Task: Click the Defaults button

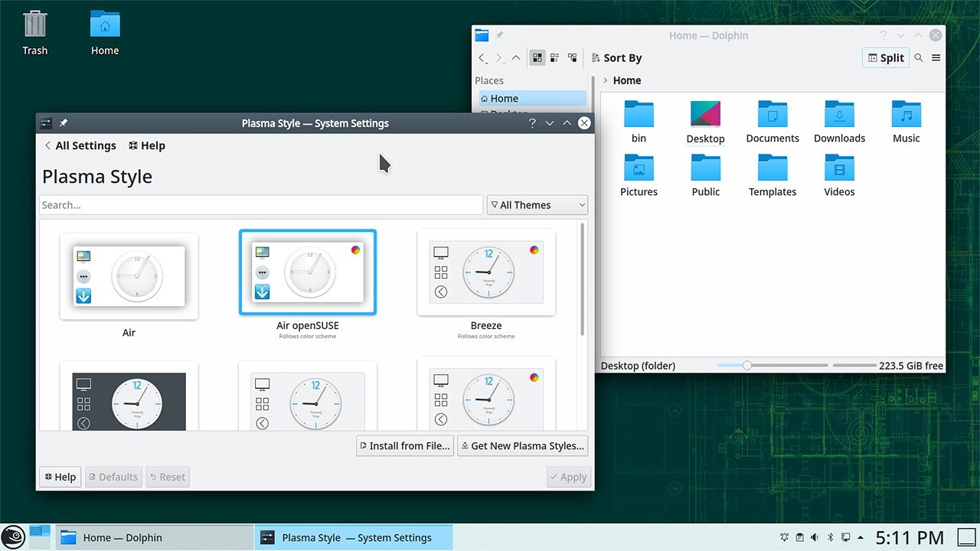Action: [113, 477]
